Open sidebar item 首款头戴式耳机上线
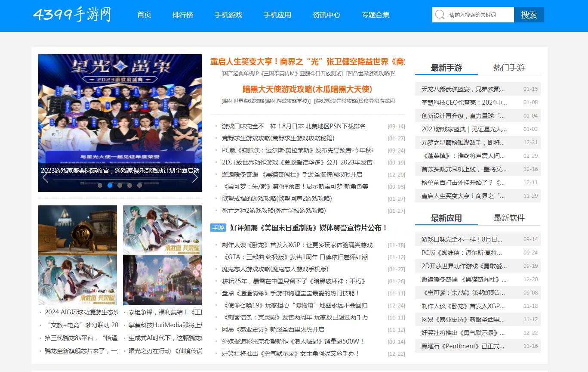The image size is (588, 372). (464, 169)
